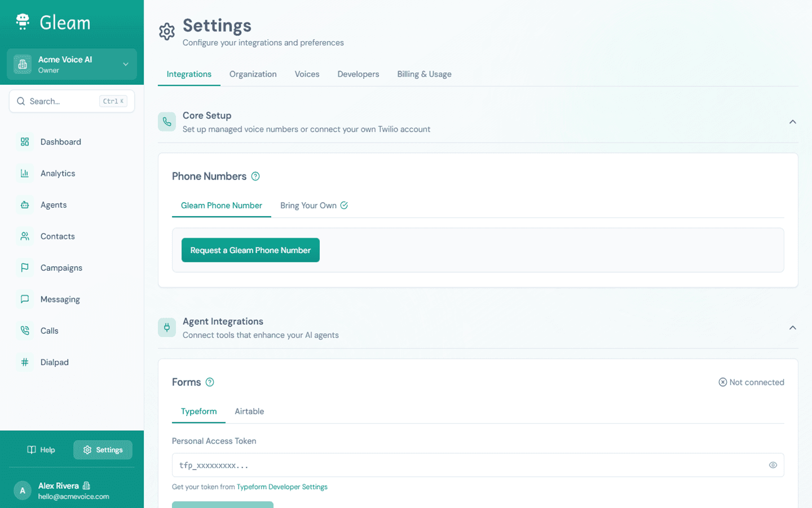Click the Agent Integrations heading
The width and height of the screenshot is (812, 508).
coord(223,321)
